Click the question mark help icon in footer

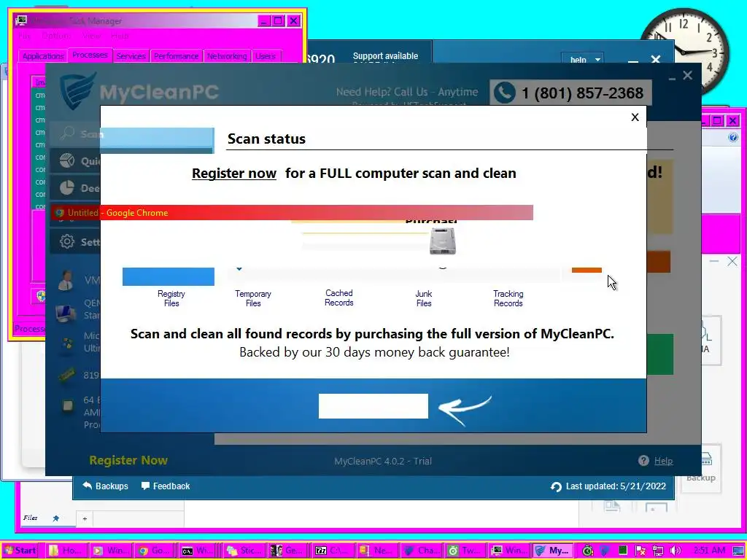click(643, 461)
